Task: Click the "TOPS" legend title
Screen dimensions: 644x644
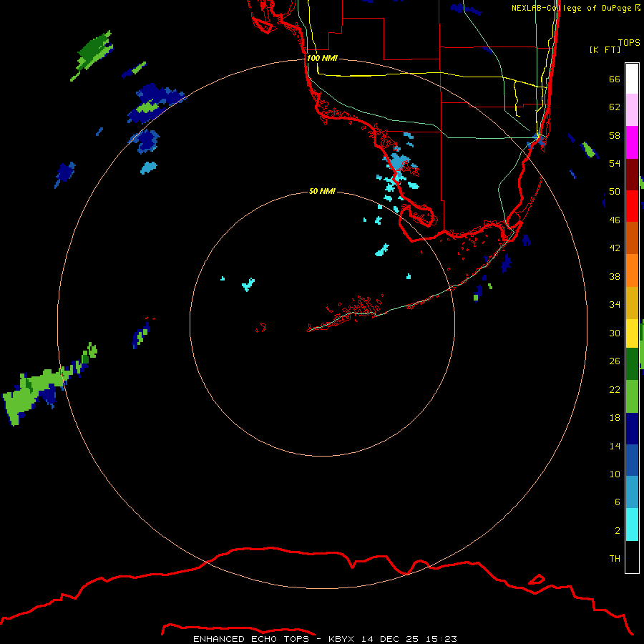Action: 629,42
